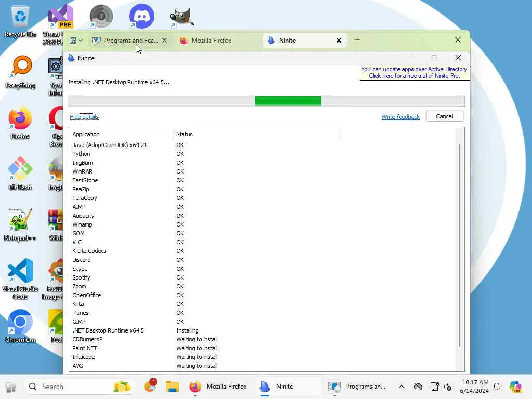
Task: Click the Windows Start button
Action: [10, 387]
